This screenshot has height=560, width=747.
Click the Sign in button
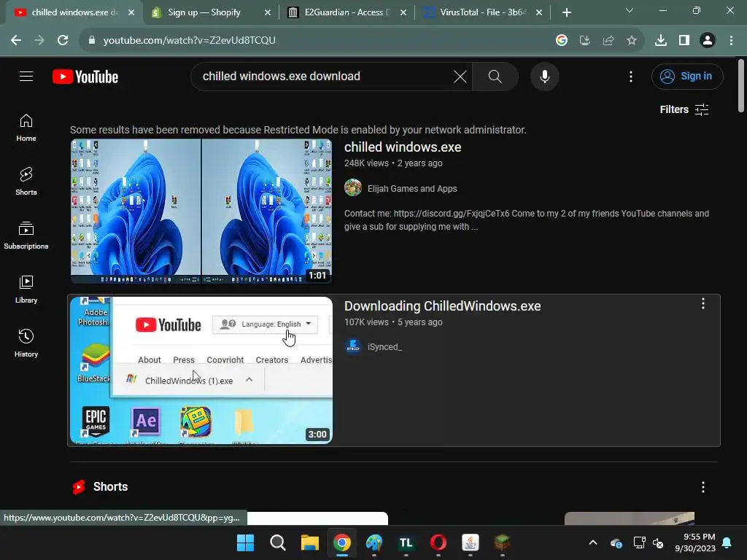point(687,76)
